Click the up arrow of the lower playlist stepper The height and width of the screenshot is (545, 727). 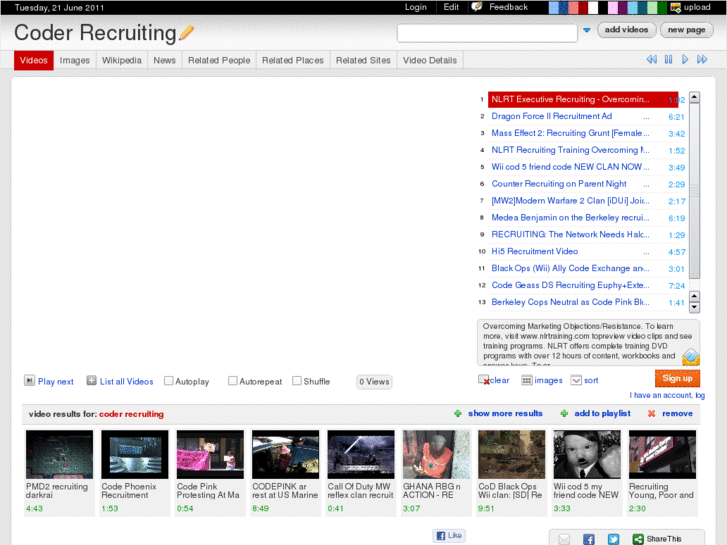point(694,296)
